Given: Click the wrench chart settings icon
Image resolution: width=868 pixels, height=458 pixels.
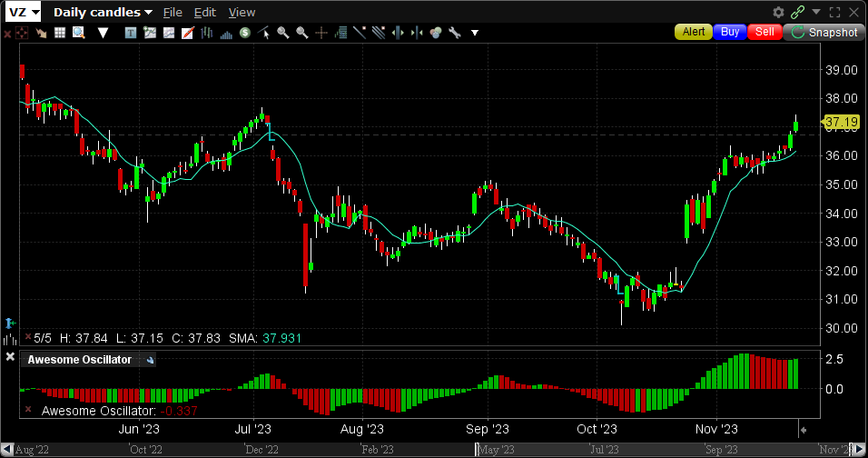Looking at the screenshot, I should pos(454,33).
